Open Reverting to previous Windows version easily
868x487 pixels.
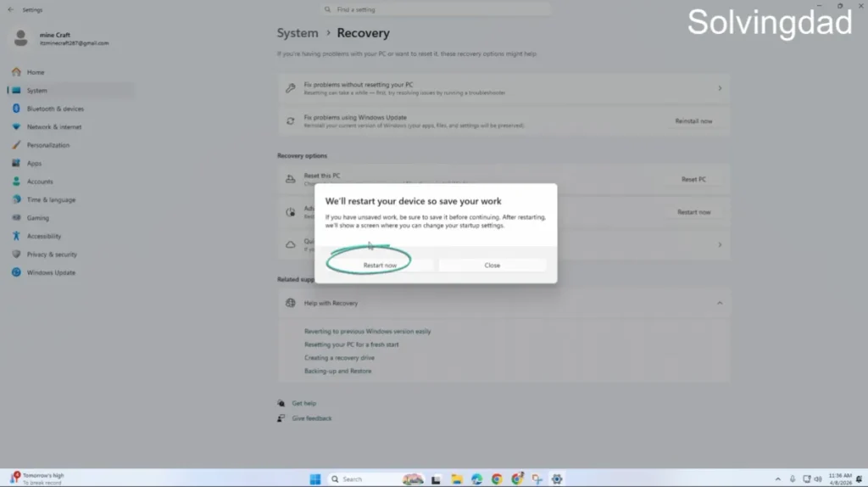[368, 332]
